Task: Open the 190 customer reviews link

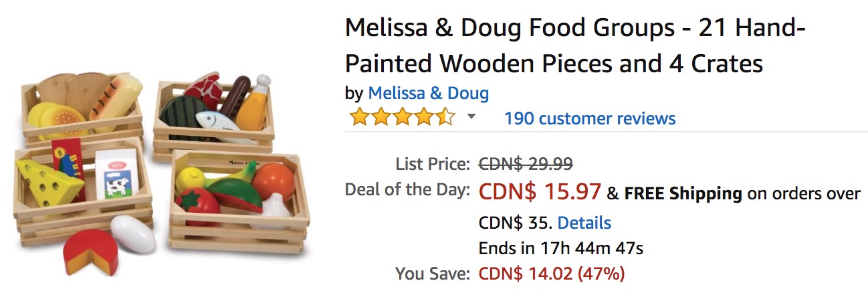Action: (x=589, y=118)
